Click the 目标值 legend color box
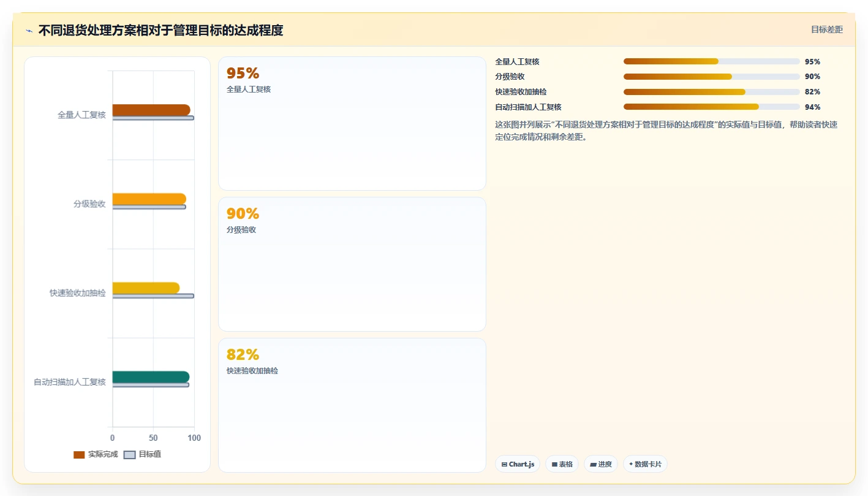This screenshot has width=868, height=496. tap(129, 455)
